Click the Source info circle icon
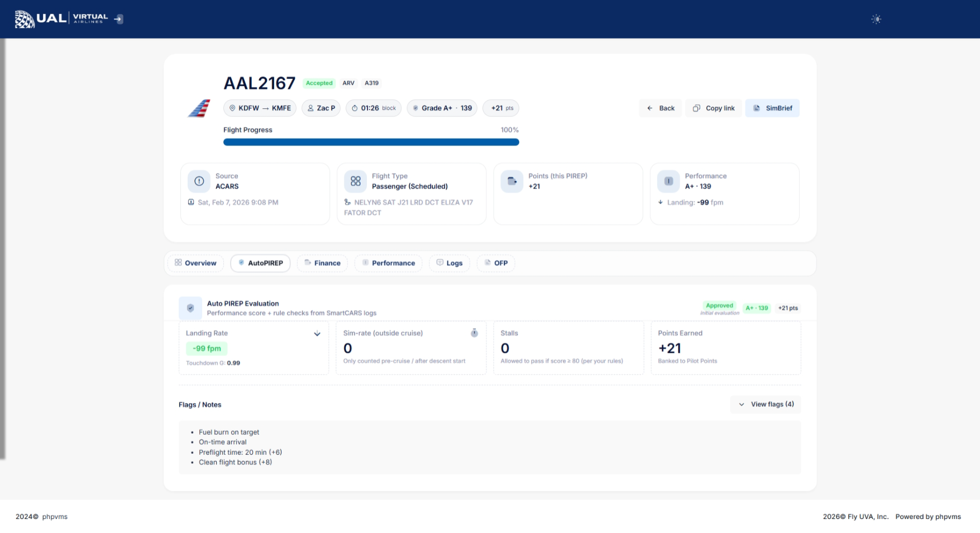The height and width of the screenshot is (533, 980). [199, 181]
